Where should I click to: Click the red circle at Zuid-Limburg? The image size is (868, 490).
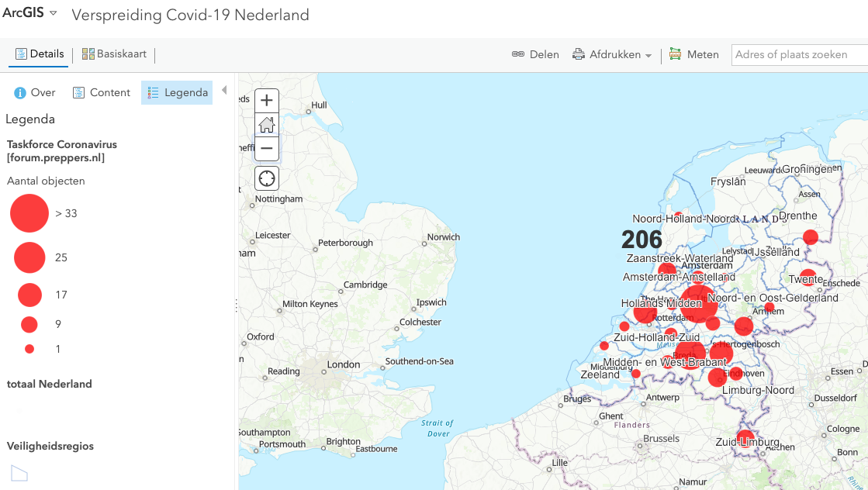pos(745,439)
